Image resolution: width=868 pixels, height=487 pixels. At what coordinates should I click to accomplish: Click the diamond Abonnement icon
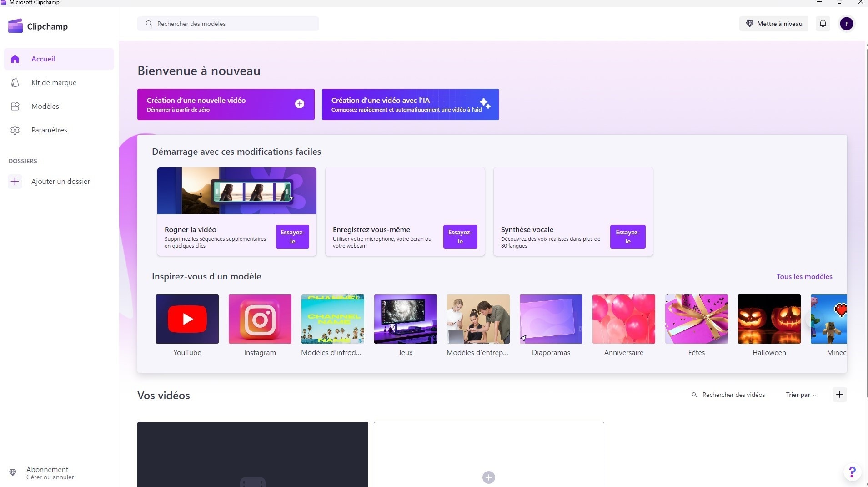13,472
